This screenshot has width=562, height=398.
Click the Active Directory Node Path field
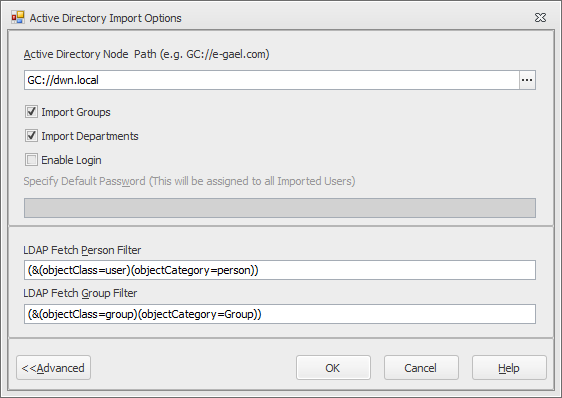pyautogui.click(x=272, y=80)
